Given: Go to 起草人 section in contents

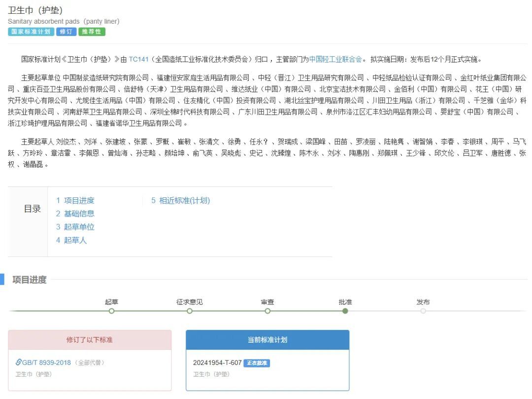Looking at the screenshot, I should [x=71, y=241].
